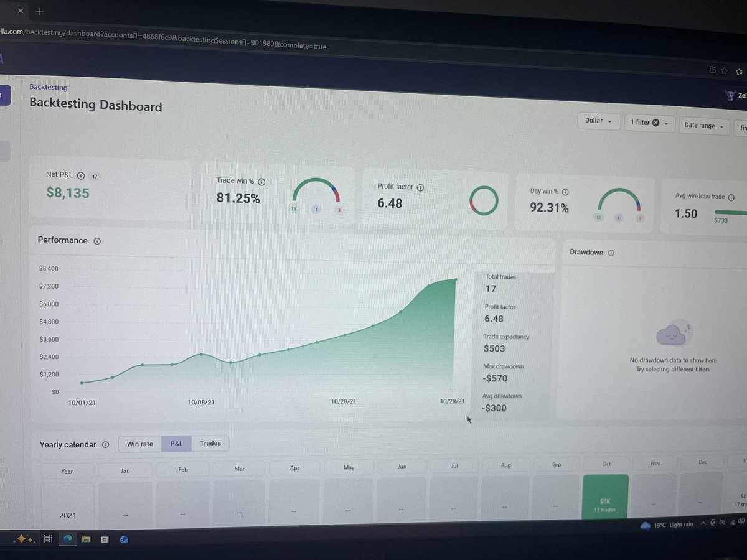Click the Trade win % gauge

(316, 192)
